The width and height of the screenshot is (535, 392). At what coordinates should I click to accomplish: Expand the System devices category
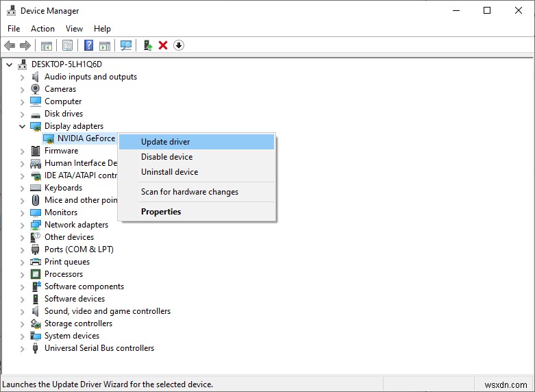pos(22,336)
